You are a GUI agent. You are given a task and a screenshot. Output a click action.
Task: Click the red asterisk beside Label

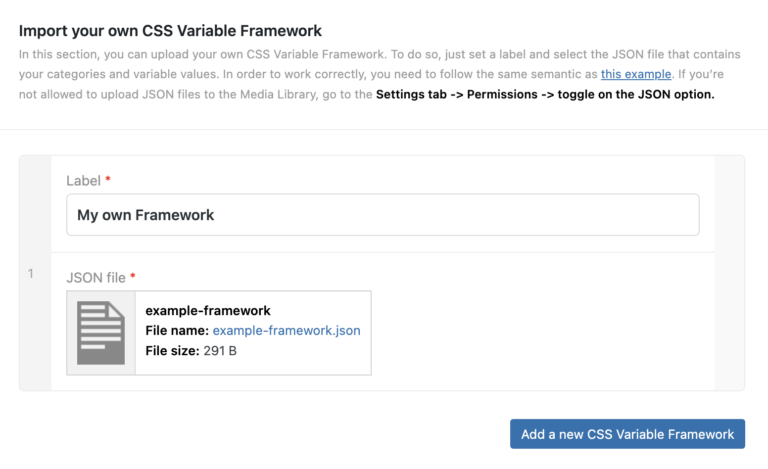click(x=108, y=180)
